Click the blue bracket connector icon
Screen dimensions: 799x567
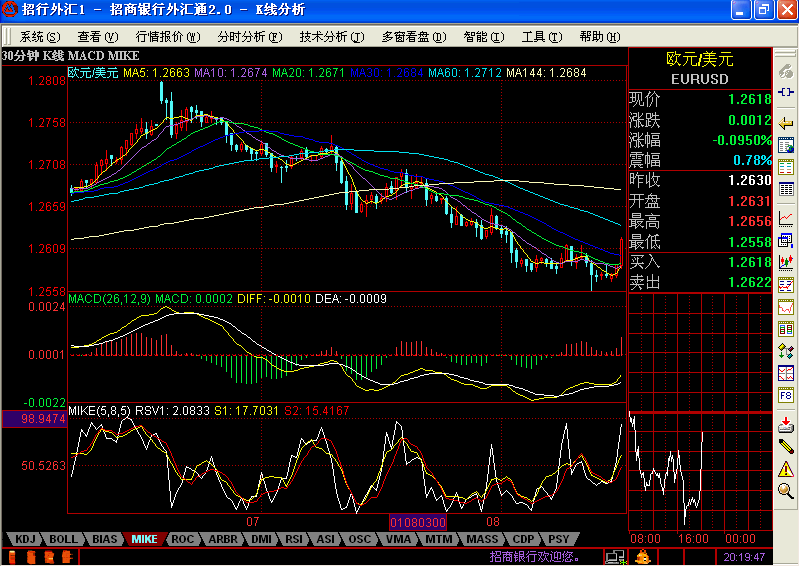click(786, 92)
